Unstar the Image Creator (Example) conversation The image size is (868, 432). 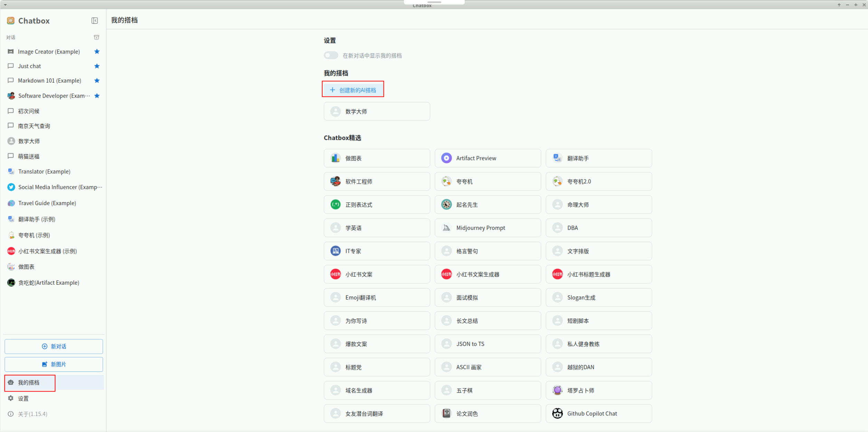click(97, 52)
